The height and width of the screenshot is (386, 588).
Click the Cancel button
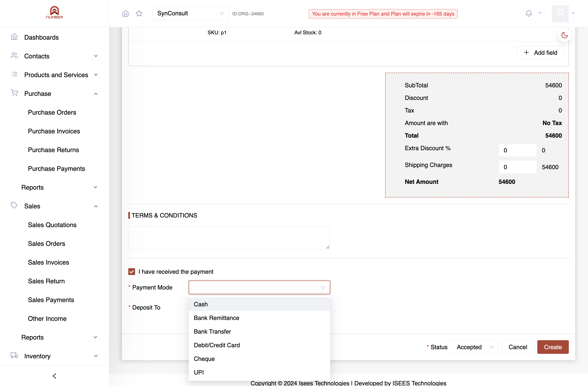tap(517, 347)
